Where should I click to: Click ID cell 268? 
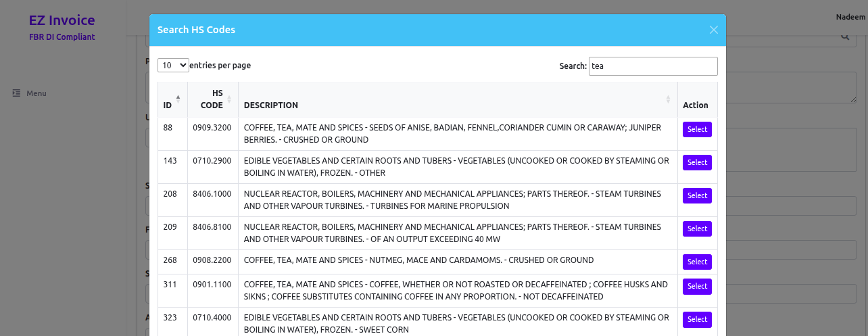172,262
